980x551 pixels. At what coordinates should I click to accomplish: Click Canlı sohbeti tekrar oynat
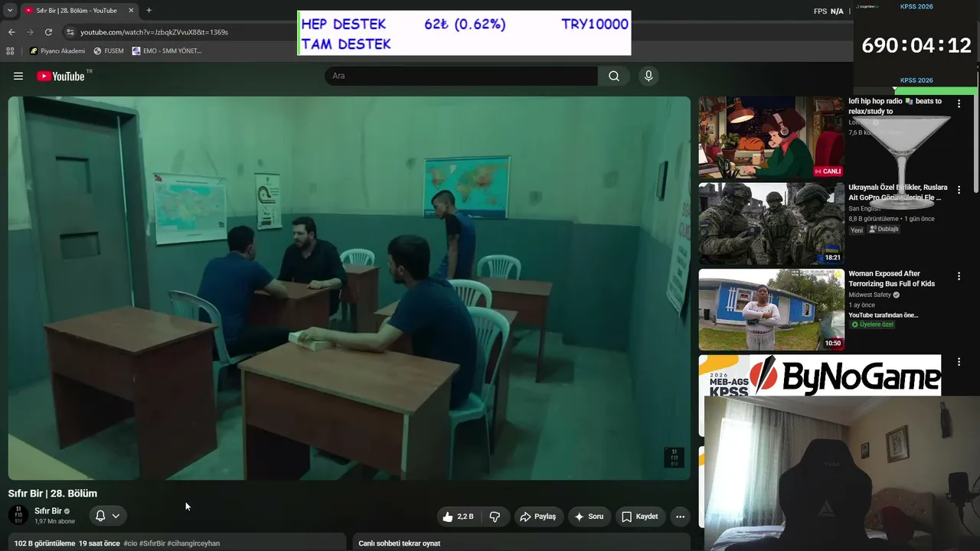coord(400,543)
